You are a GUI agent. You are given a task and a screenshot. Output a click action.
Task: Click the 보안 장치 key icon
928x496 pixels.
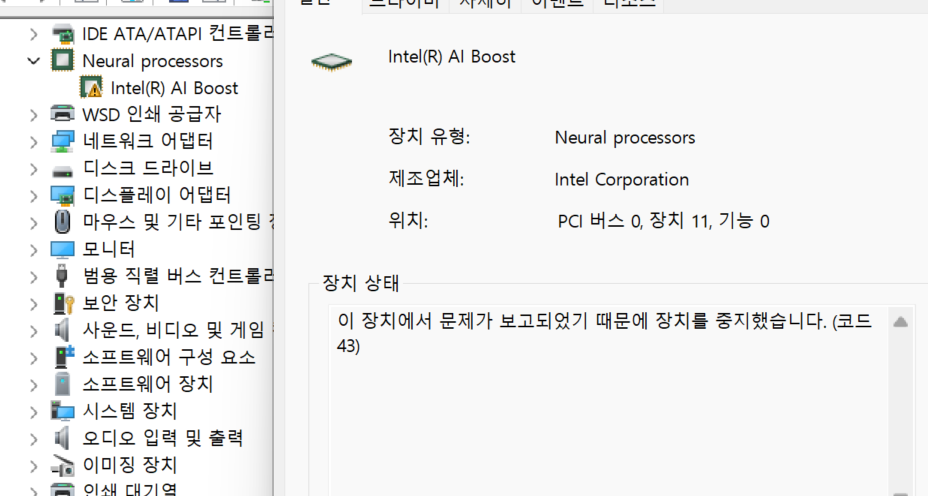click(x=63, y=303)
